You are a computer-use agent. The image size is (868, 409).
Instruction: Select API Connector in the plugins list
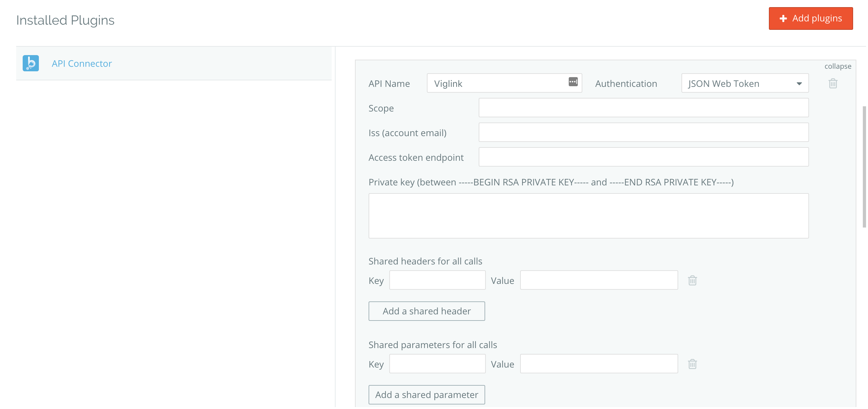coord(82,64)
